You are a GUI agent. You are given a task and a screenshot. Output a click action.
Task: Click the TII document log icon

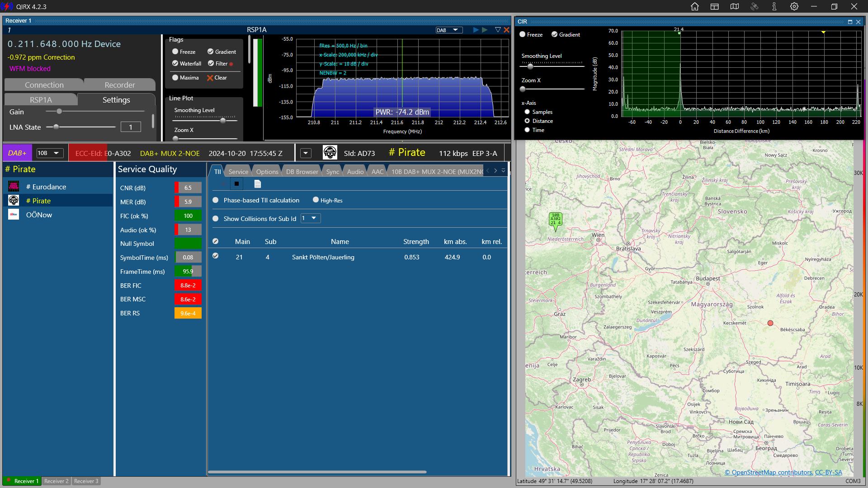pos(258,184)
